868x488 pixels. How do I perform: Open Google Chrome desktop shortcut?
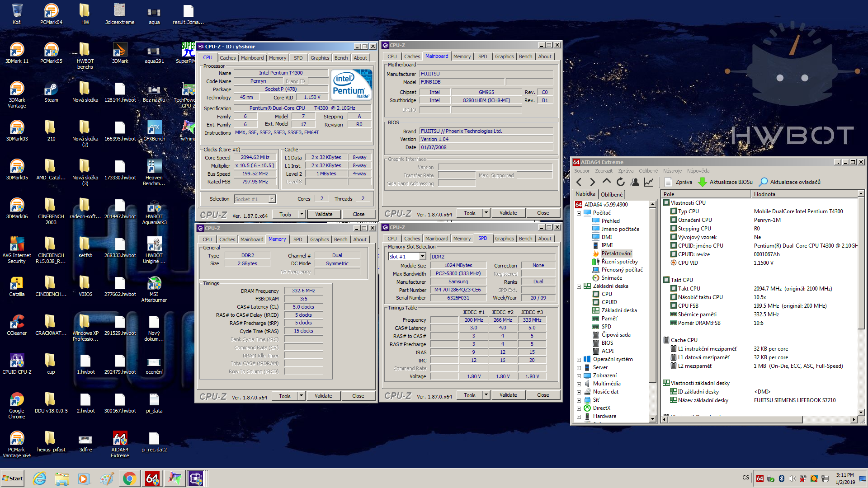pos(17,405)
